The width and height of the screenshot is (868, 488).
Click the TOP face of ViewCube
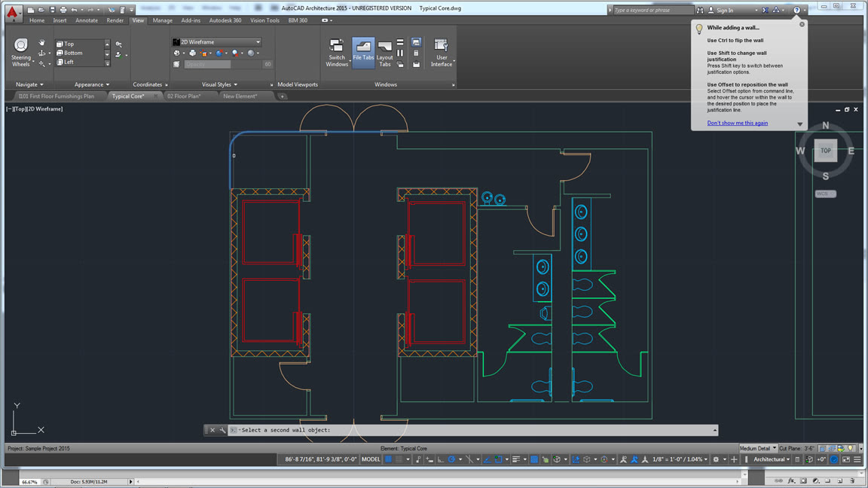(x=825, y=151)
